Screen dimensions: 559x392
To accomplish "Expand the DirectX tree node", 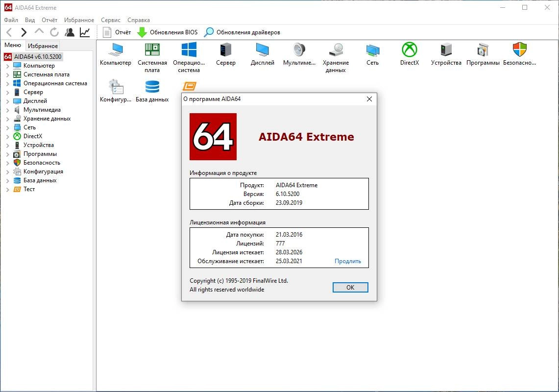I will (x=7, y=137).
